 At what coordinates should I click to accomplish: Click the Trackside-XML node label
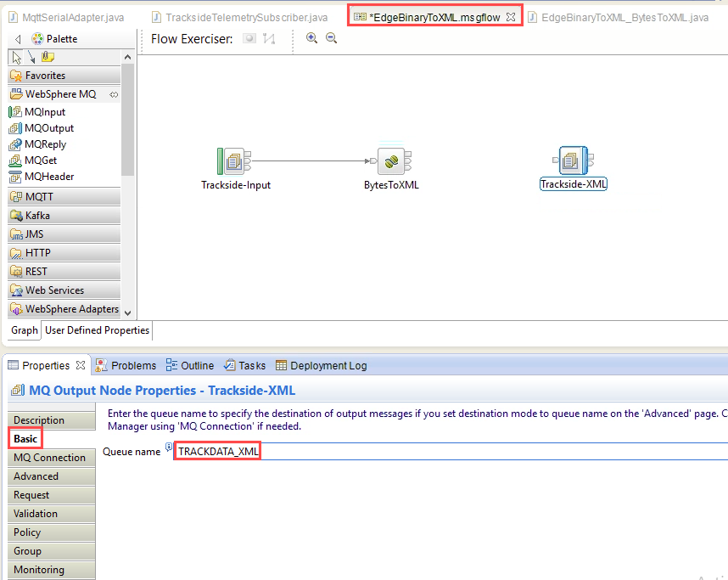coord(574,184)
